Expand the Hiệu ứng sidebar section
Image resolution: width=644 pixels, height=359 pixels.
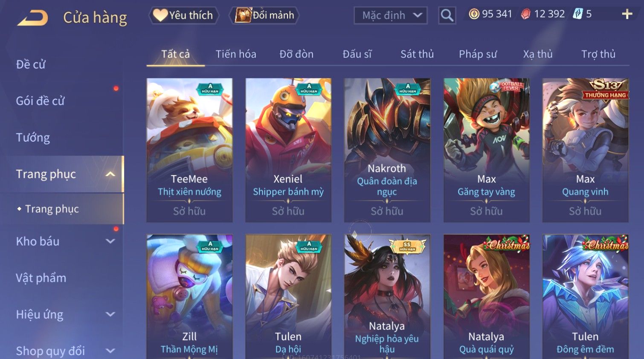tap(110, 315)
